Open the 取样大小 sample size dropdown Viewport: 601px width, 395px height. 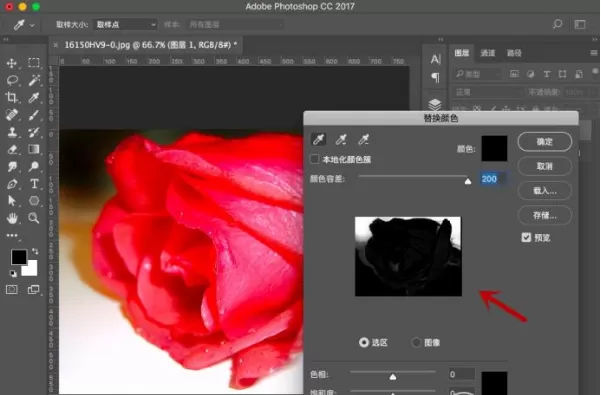pos(125,25)
